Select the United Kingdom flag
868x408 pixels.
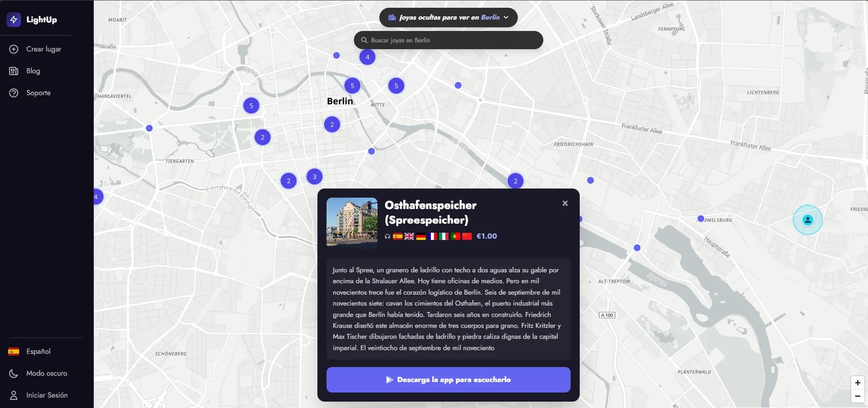click(409, 236)
